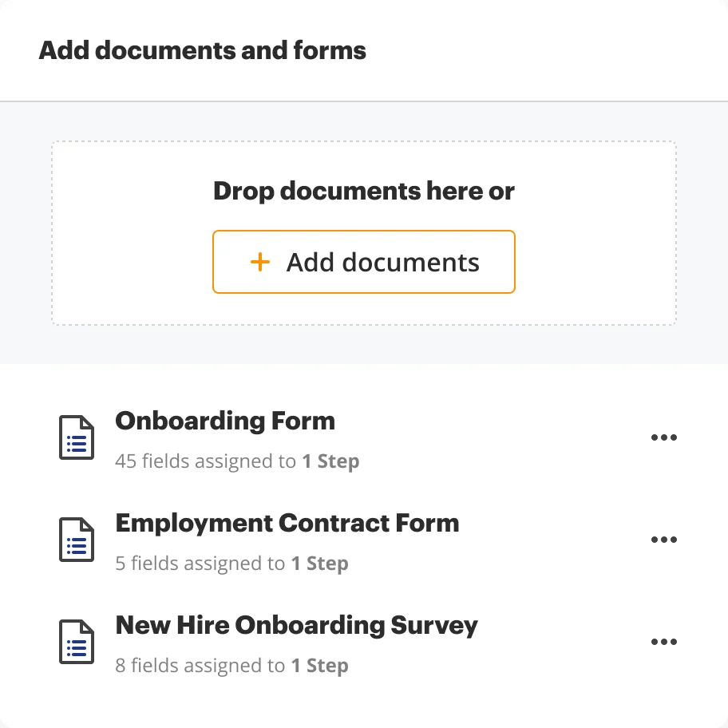Click the Add documents button

pyautogui.click(x=364, y=262)
